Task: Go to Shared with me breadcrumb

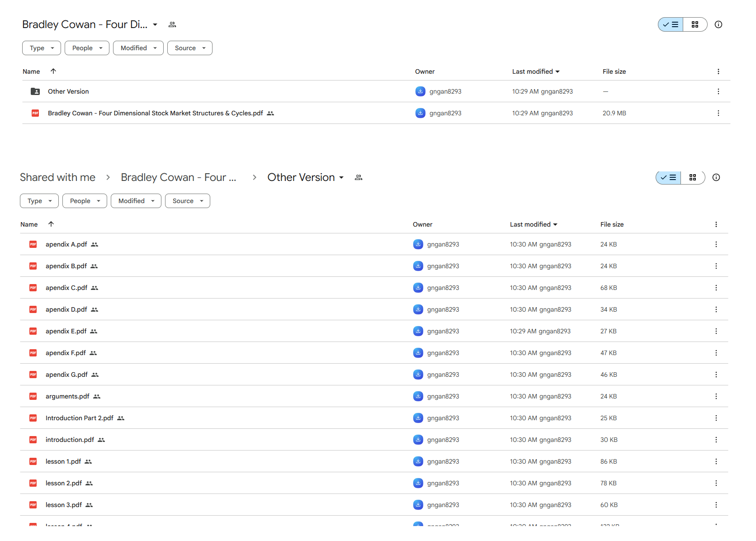Action: [57, 177]
